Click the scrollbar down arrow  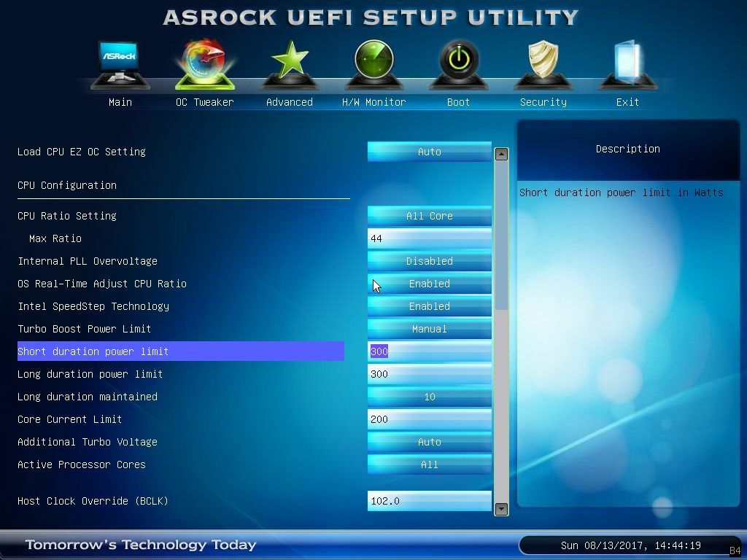tap(501, 509)
